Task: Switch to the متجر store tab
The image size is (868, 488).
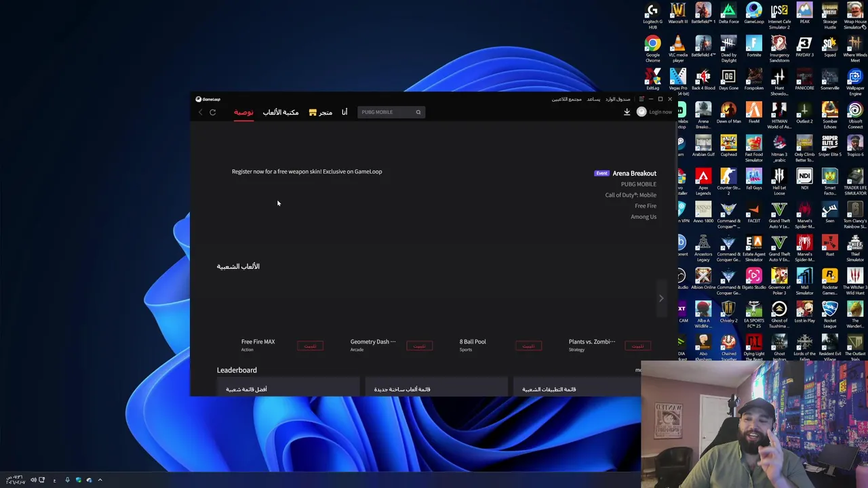Action: tap(321, 113)
